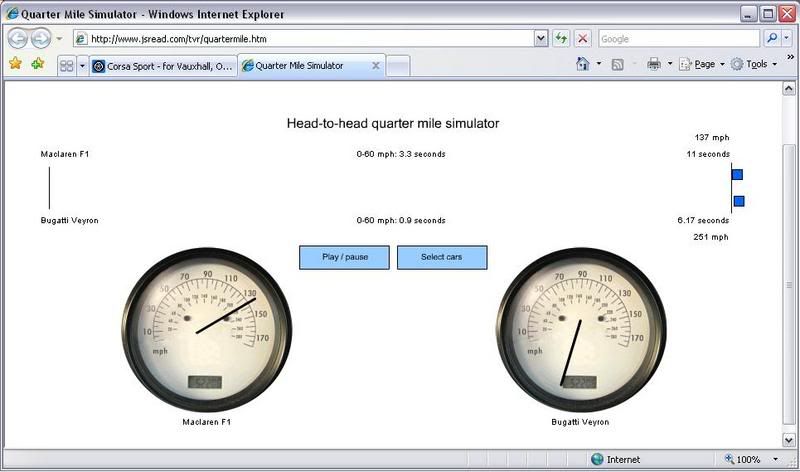This screenshot has width=800, height=472.
Task: Open Favorites Center star icon
Action: (15, 64)
